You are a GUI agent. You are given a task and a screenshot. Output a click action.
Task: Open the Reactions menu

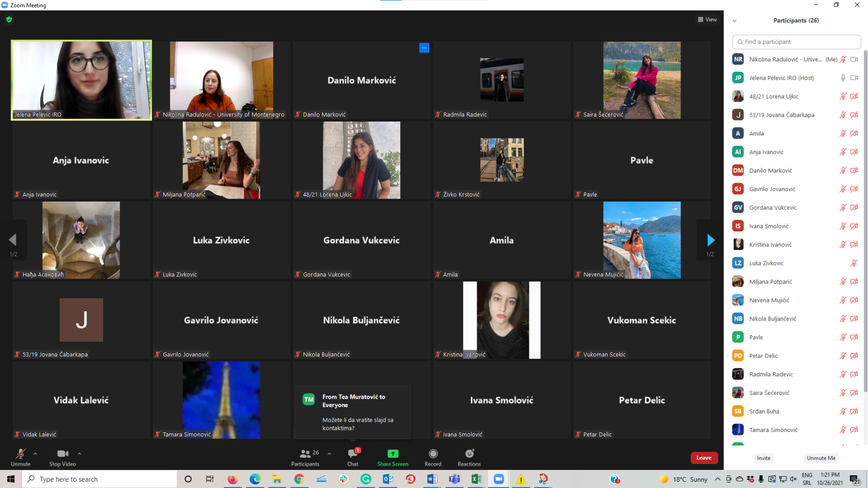pyautogui.click(x=469, y=455)
